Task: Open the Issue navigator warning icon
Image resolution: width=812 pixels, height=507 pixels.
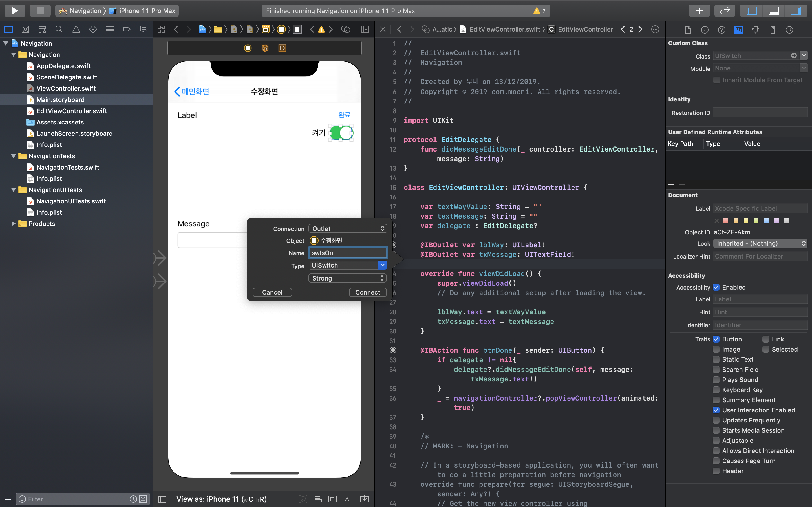Action: coord(76,30)
